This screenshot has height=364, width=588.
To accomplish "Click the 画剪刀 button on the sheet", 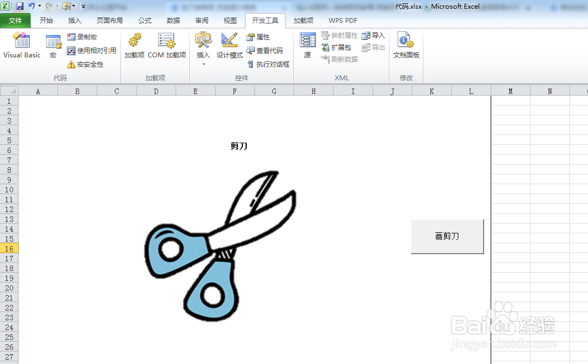I will click(x=447, y=236).
